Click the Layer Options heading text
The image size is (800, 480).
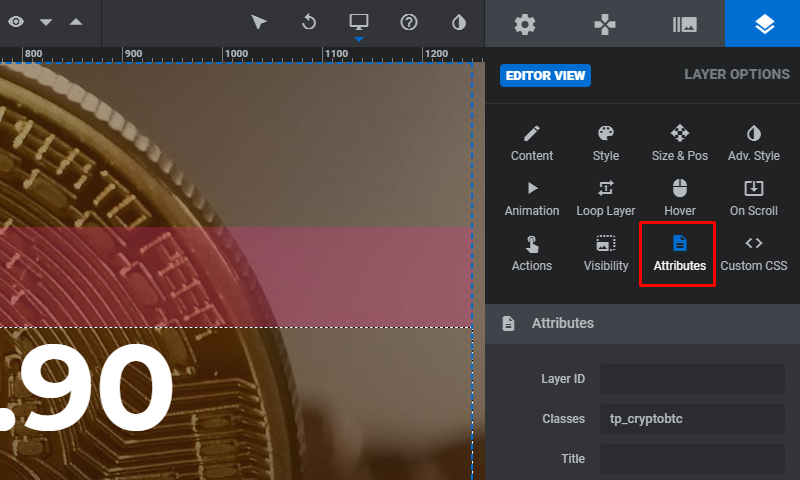(737, 74)
